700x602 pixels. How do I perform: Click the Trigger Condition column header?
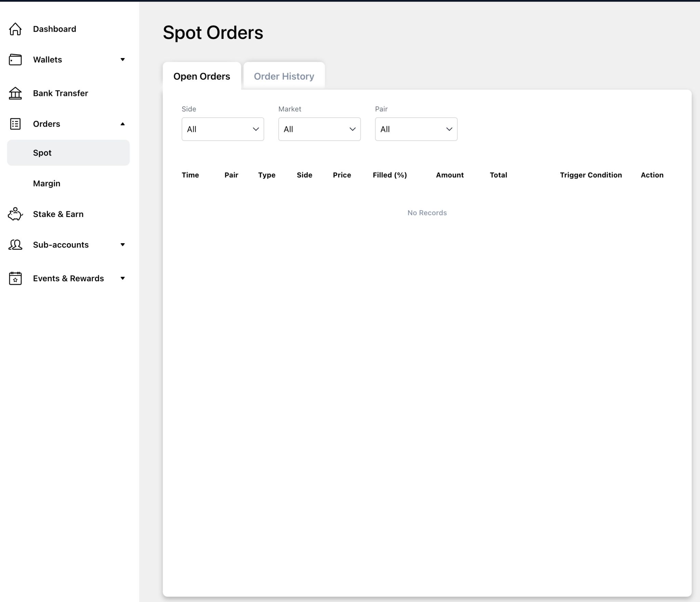pyautogui.click(x=591, y=175)
